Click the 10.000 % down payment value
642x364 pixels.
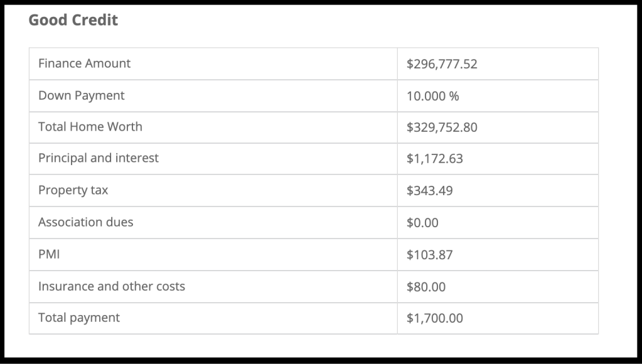[432, 96]
